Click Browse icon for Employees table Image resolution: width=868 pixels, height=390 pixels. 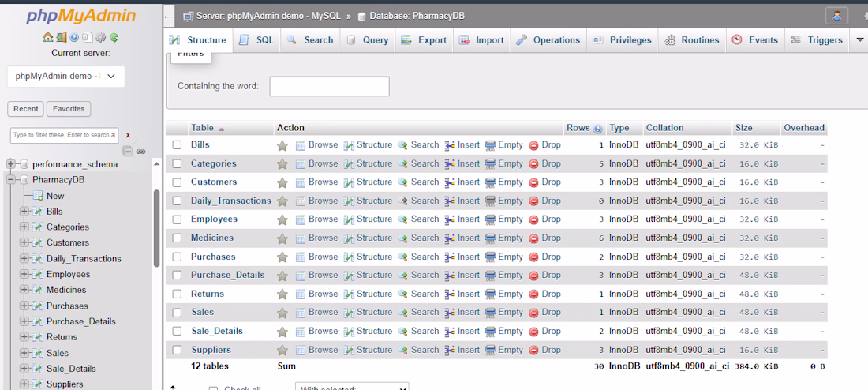tap(301, 219)
